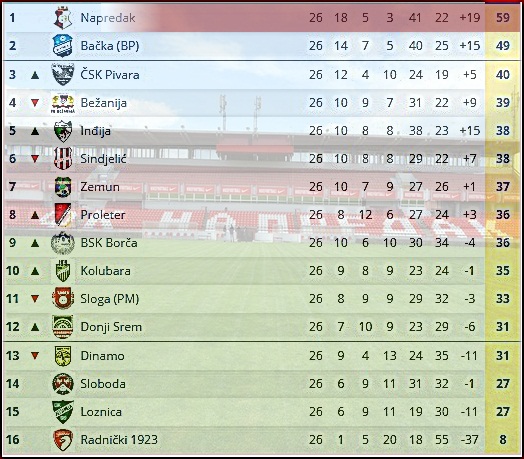Viewport: 524px width, 459px height.
Task: Click red down arrow beside Bežanija
Action: [35, 103]
